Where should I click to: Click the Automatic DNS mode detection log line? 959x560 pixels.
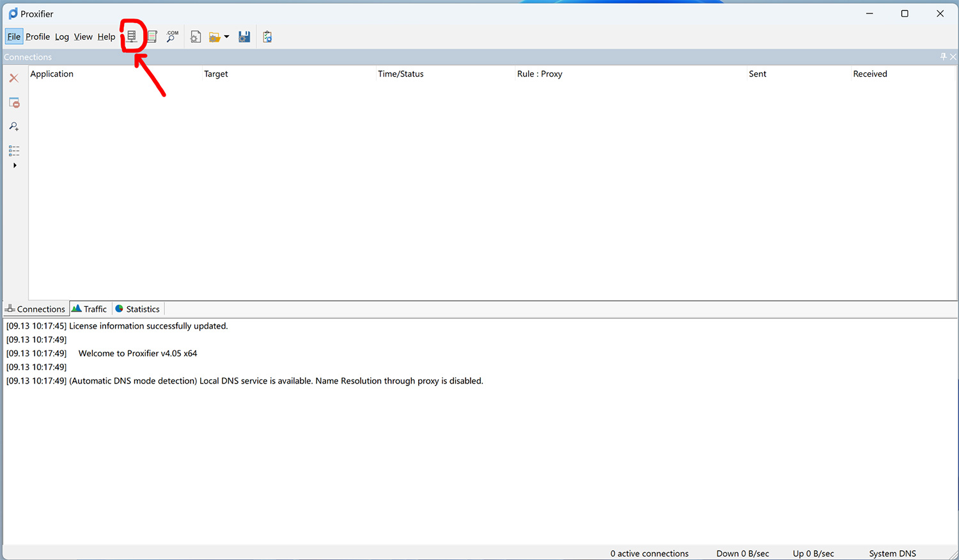[245, 381]
